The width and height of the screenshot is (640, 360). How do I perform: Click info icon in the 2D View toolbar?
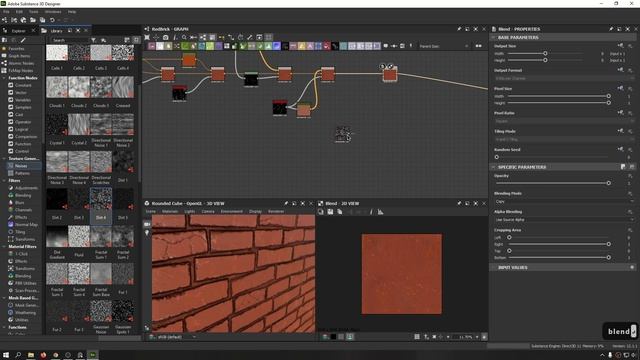pyautogui.click(x=371, y=212)
